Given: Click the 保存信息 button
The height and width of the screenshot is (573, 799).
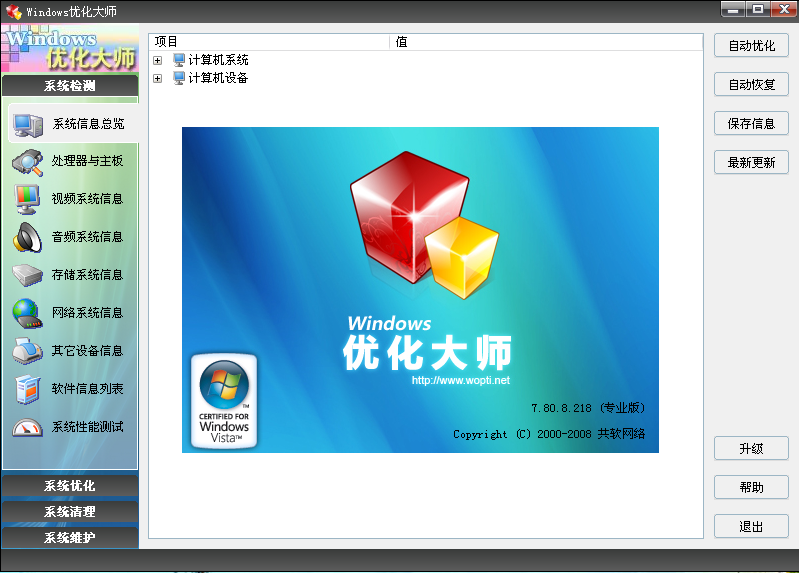Looking at the screenshot, I should pyautogui.click(x=751, y=123).
